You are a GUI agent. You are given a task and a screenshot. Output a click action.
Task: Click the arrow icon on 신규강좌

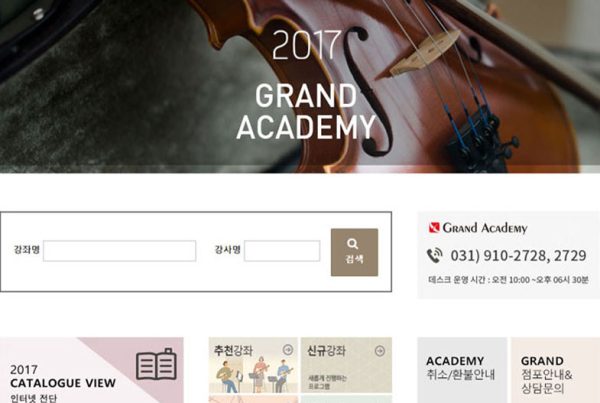[x=380, y=351]
